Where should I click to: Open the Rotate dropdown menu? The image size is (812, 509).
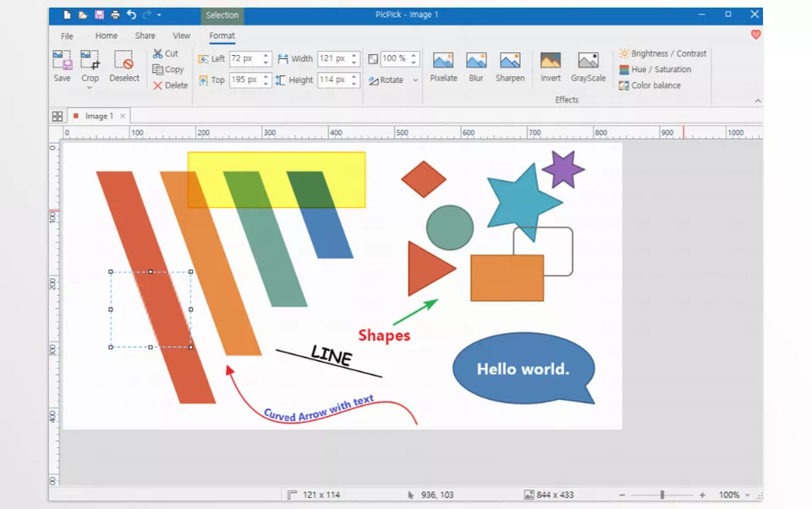coord(415,80)
